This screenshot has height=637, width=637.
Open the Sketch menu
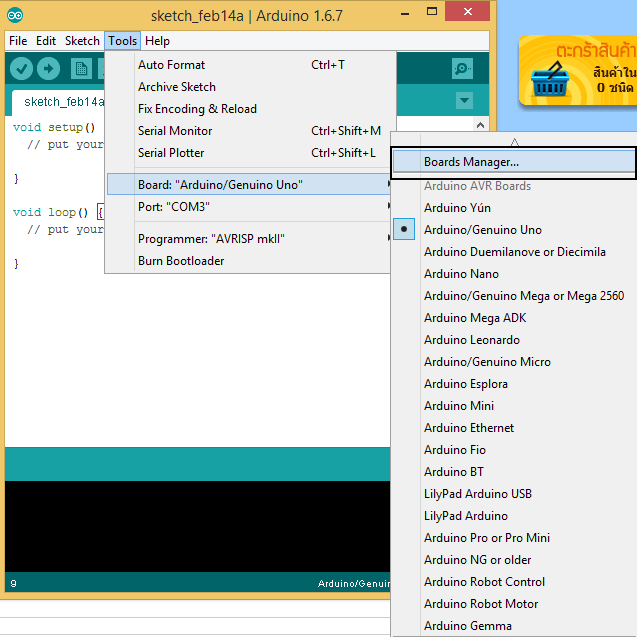click(x=82, y=41)
